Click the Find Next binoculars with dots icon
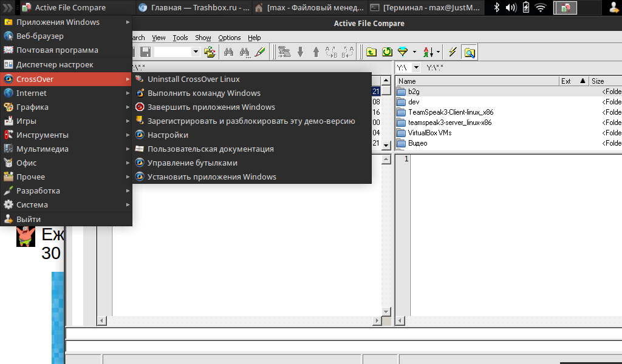Screen dimensions: 622x364 pyautogui.click(x=244, y=52)
